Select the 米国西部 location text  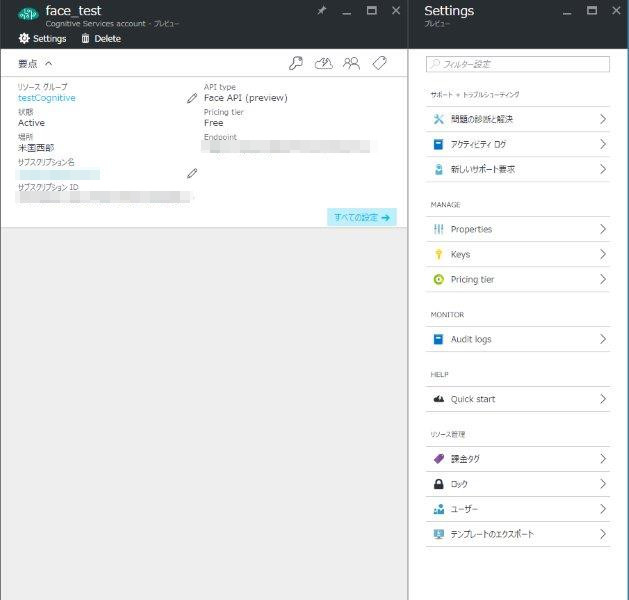pyautogui.click(x=36, y=148)
